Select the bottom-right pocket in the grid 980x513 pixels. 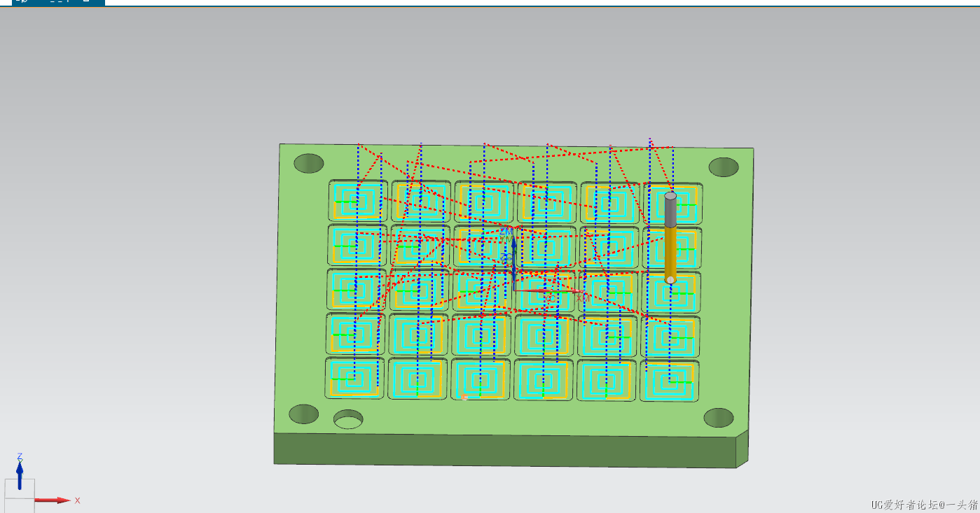pos(670,381)
